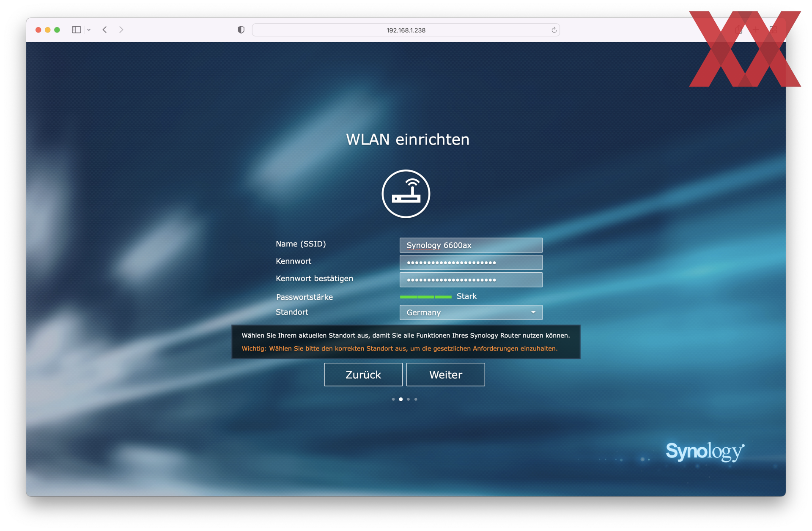
Task: Click the 'WLAN einrichten' heading
Action: click(408, 140)
